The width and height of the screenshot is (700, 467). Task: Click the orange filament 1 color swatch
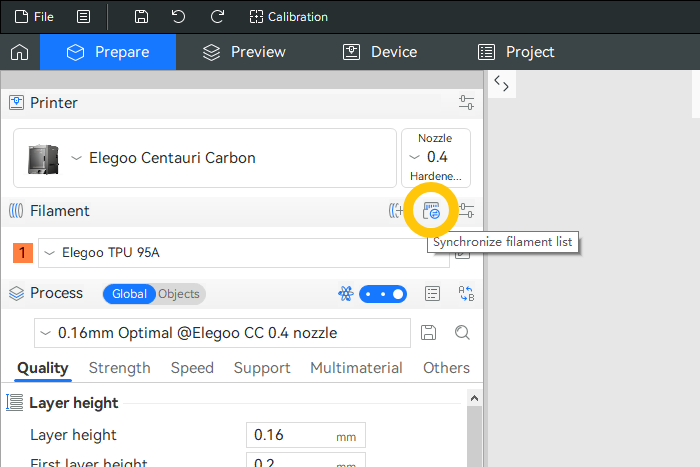click(x=23, y=253)
